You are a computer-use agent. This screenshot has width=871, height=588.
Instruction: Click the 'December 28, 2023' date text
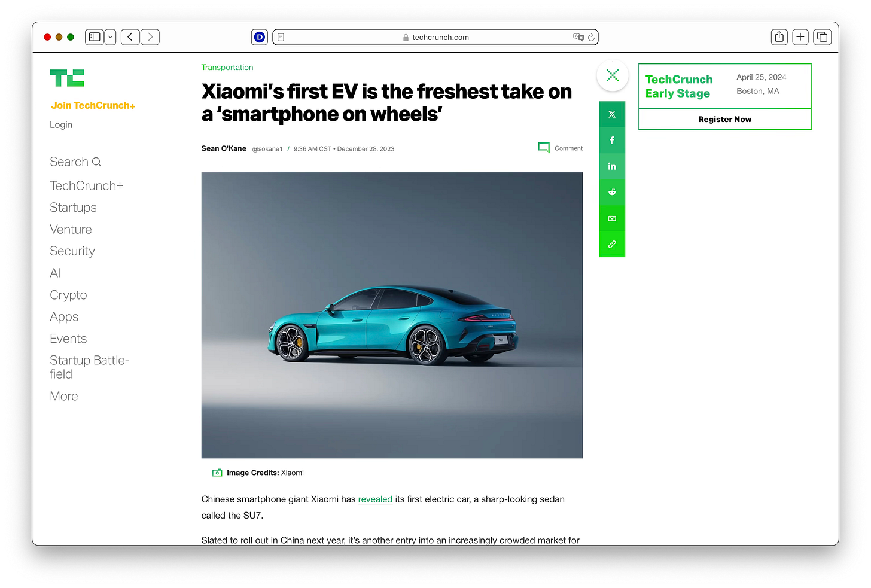366,149
